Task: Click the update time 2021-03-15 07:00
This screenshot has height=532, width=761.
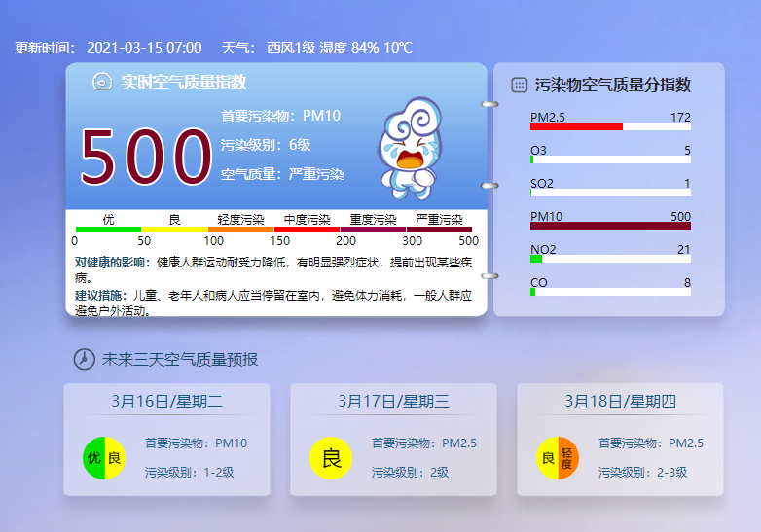Action: click(144, 48)
